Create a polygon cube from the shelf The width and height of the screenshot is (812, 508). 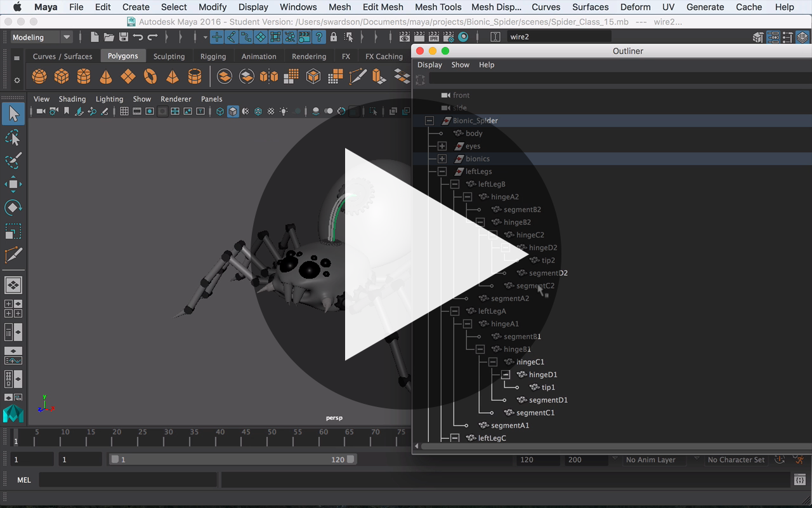(62, 76)
